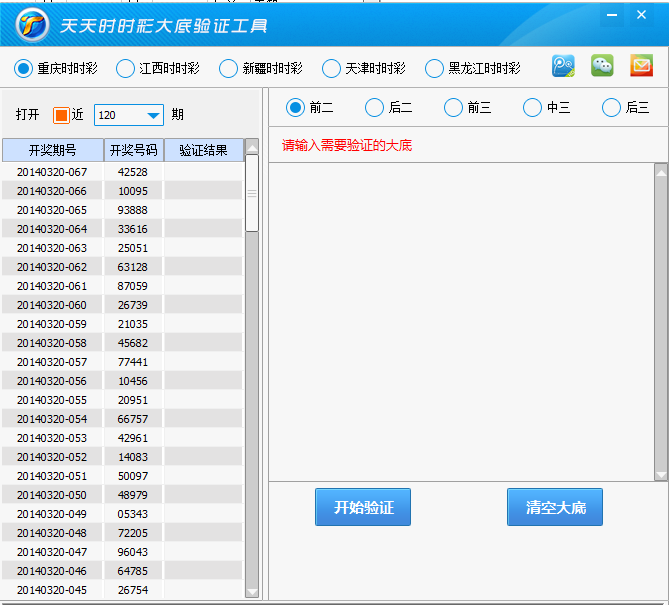Click the app logo in title bar
Image resolution: width=669 pixels, height=605 pixels.
[32, 25]
